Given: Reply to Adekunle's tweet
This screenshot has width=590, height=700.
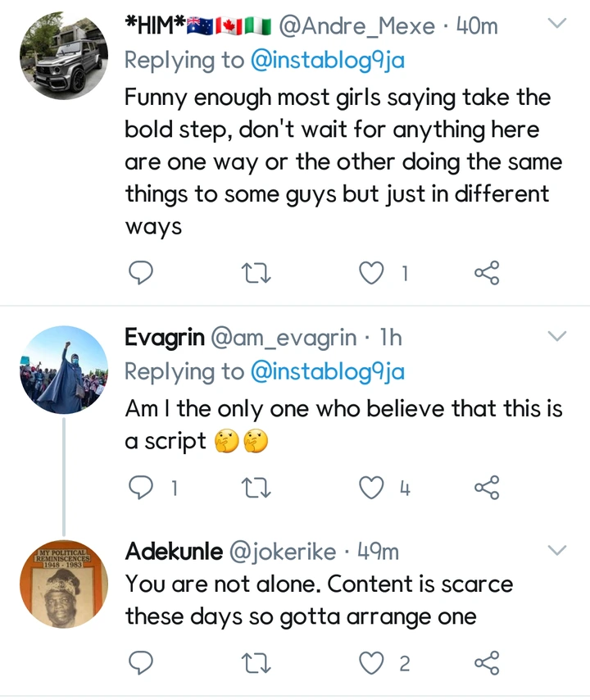Looking at the screenshot, I should click(142, 662).
